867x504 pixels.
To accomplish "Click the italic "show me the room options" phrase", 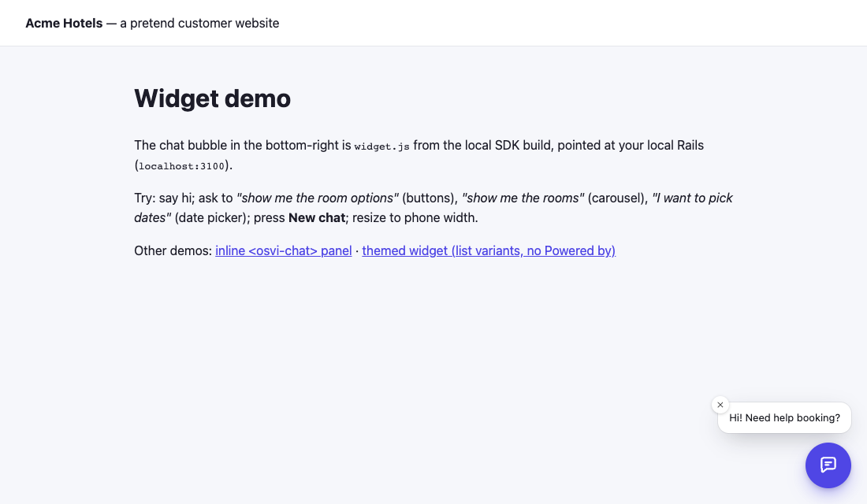I will click(318, 198).
